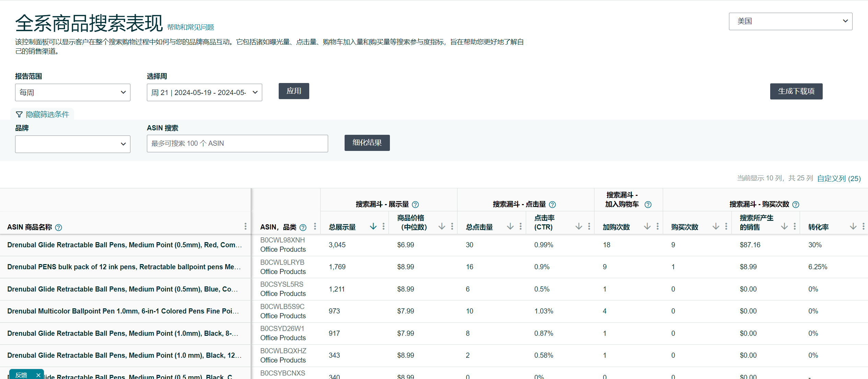Focus the ASIN 搜索 input field
This screenshot has width=868, height=379.
coord(238,143)
